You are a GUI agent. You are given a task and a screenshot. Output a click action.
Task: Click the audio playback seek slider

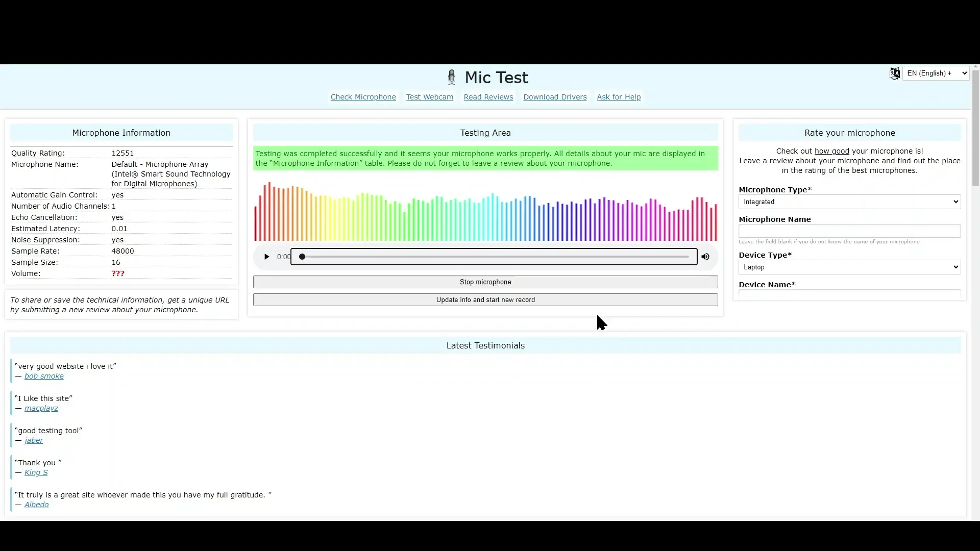[494, 257]
